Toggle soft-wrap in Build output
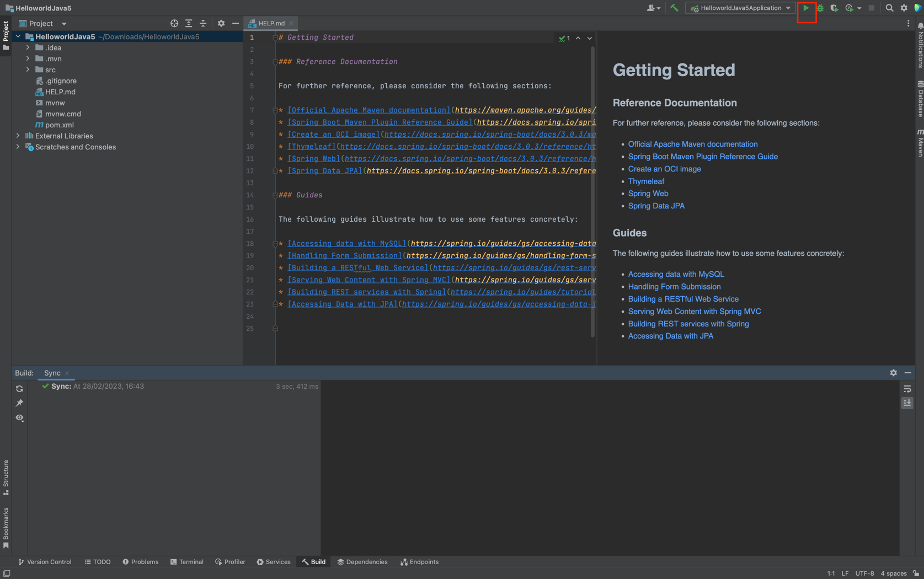The image size is (924, 579). tap(907, 389)
